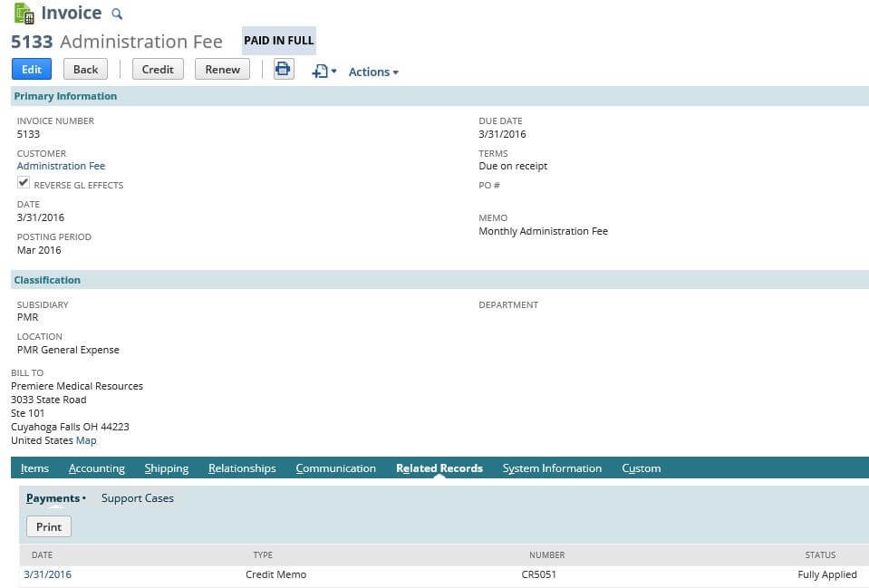This screenshot has height=588, width=869.
Task: Click the magnifier search icon beside Invoice
Action: (x=116, y=14)
